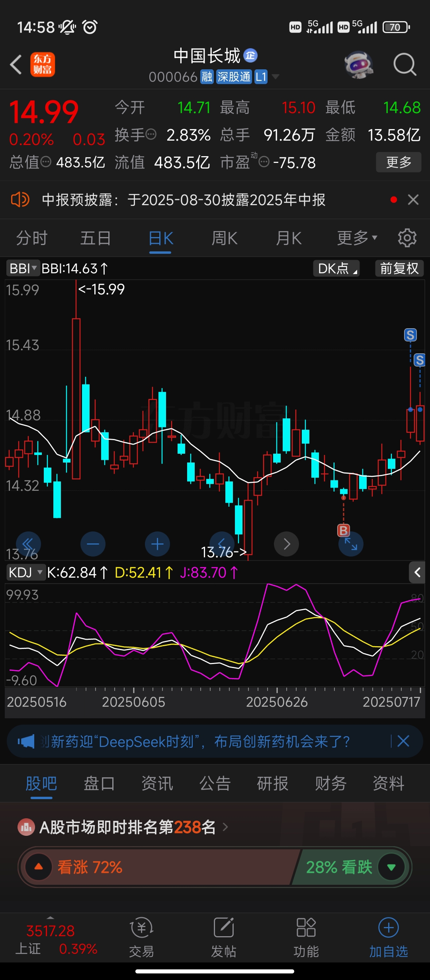Open stock search magnifier icon

coord(405,65)
